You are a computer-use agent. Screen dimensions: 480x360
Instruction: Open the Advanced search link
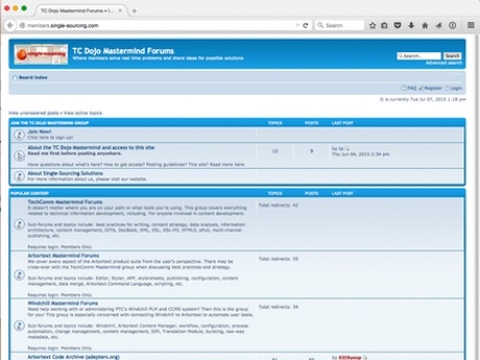coord(444,63)
